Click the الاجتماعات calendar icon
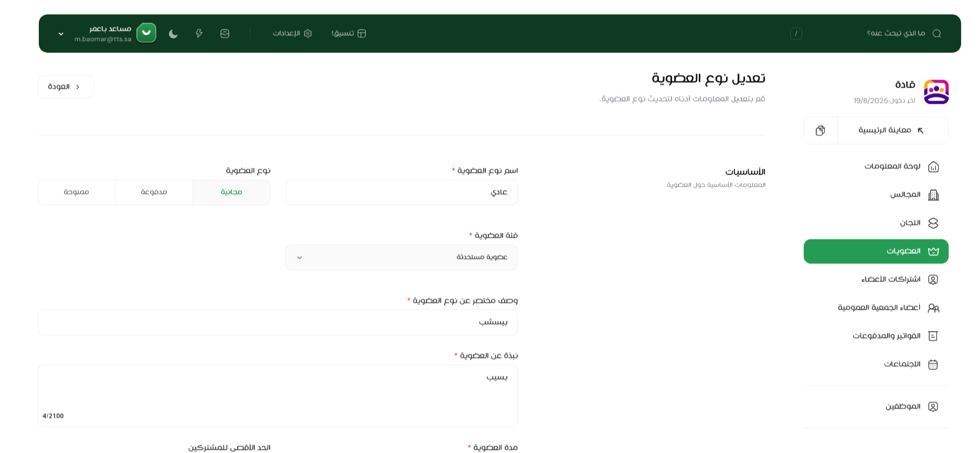980x453 pixels. point(933,364)
